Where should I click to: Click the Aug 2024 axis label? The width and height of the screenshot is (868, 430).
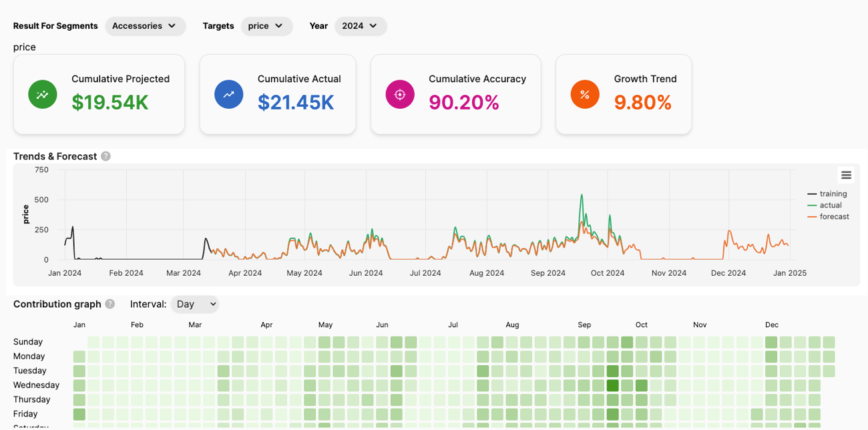click(487, 273)
